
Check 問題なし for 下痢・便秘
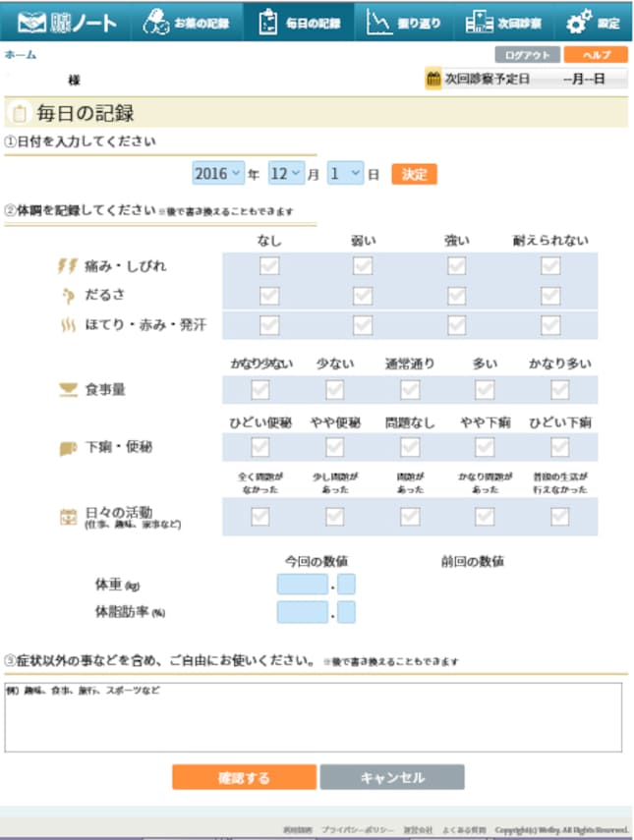point(410,447)
